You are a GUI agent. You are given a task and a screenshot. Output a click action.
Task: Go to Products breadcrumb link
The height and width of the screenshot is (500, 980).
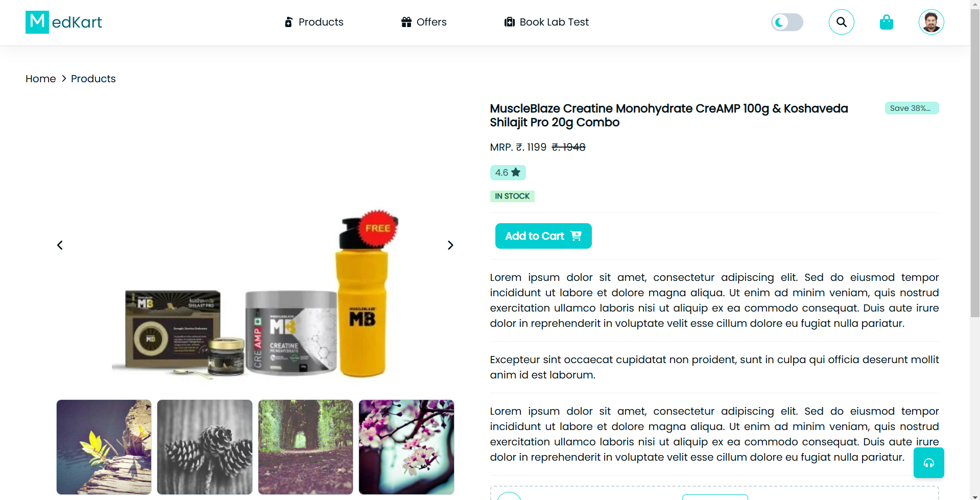93,79
